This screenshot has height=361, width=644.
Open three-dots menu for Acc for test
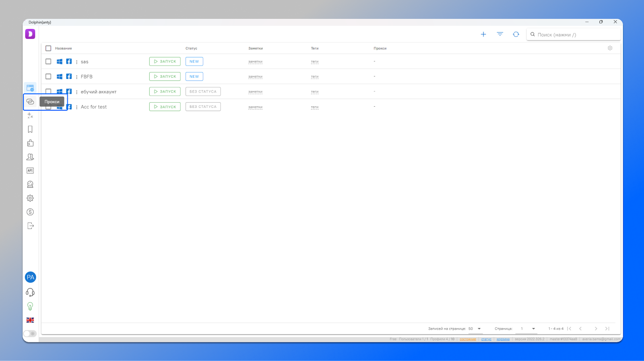[x=76, y=107]
